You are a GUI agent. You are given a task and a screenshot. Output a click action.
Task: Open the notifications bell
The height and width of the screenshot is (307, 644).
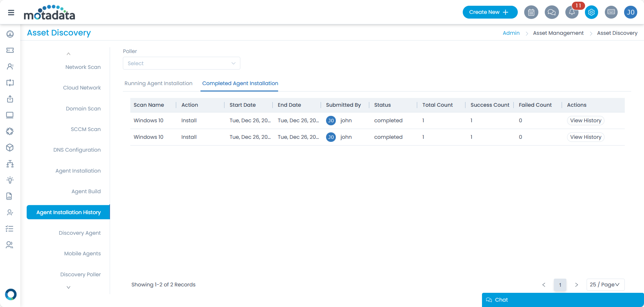(572, 12)
